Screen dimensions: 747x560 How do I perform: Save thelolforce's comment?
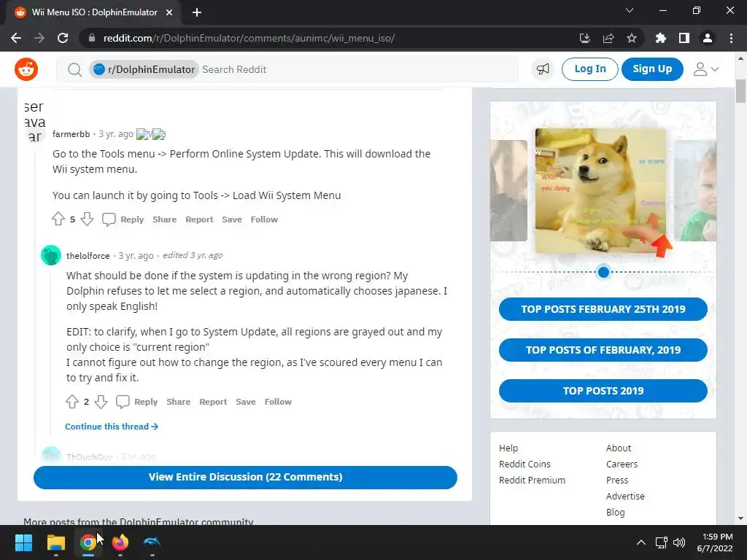[246, 402]
